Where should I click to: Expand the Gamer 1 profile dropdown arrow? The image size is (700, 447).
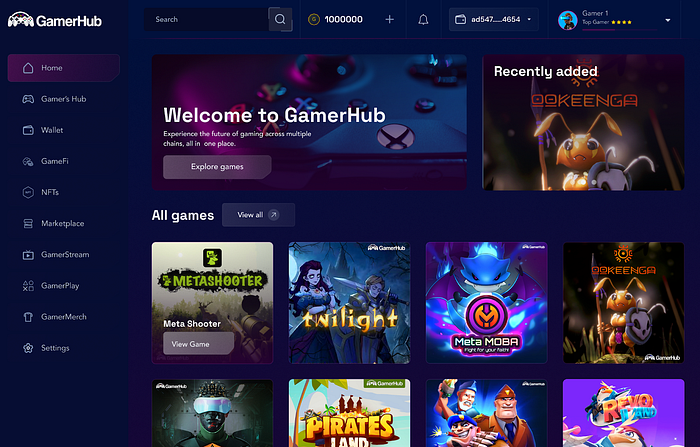pyautogui.click(x=668, y=20)
